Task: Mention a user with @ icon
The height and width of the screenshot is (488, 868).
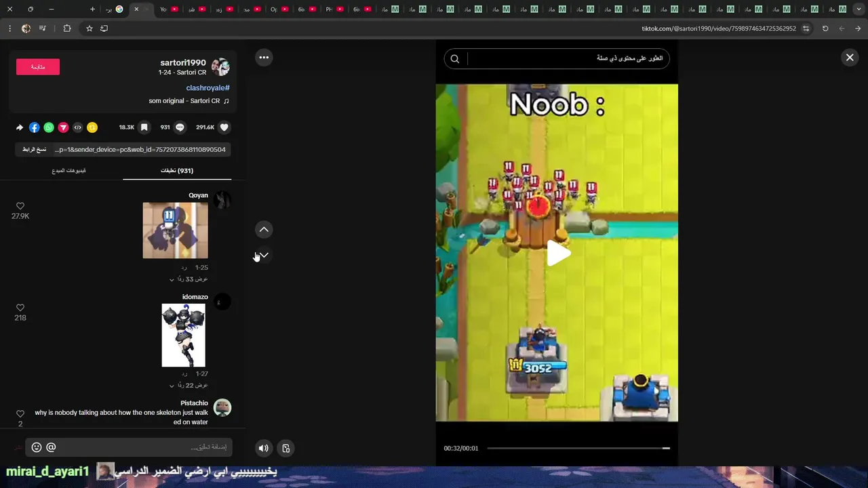Action: click(51, 447)
